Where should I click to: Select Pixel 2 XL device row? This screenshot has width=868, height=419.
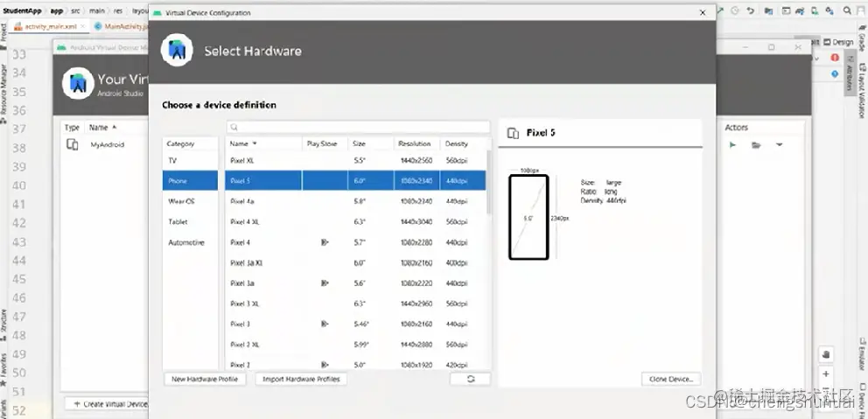[355, 345]
